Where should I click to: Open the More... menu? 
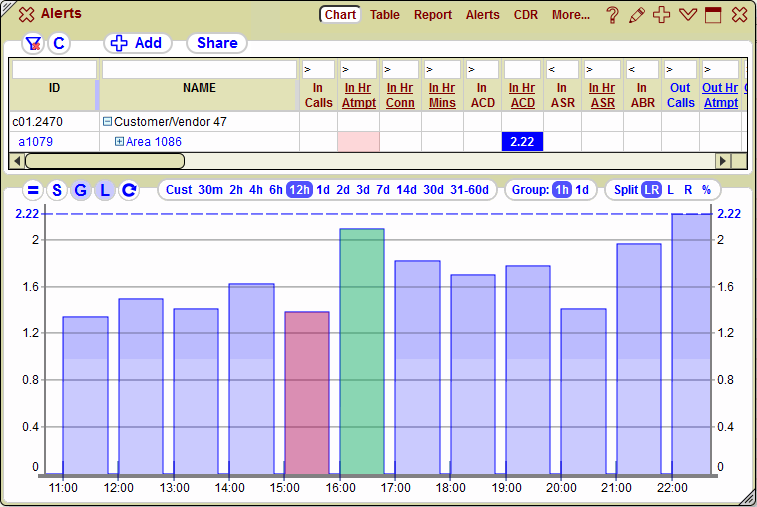pos(571,15)
